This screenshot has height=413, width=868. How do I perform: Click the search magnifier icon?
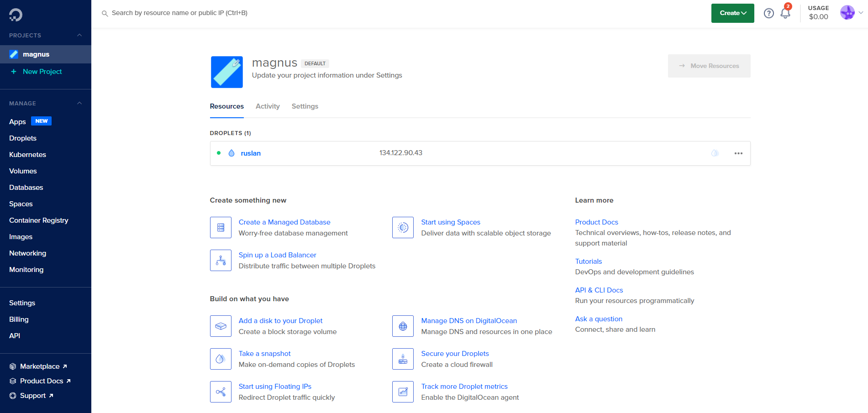[x=105, y=14]
